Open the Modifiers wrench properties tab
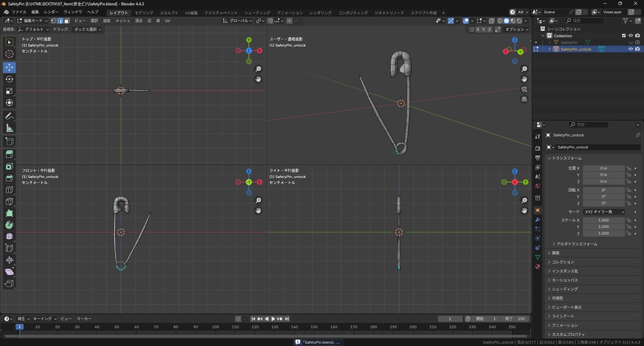This screenshot has height=346, width=644. (x=538, y=220)
